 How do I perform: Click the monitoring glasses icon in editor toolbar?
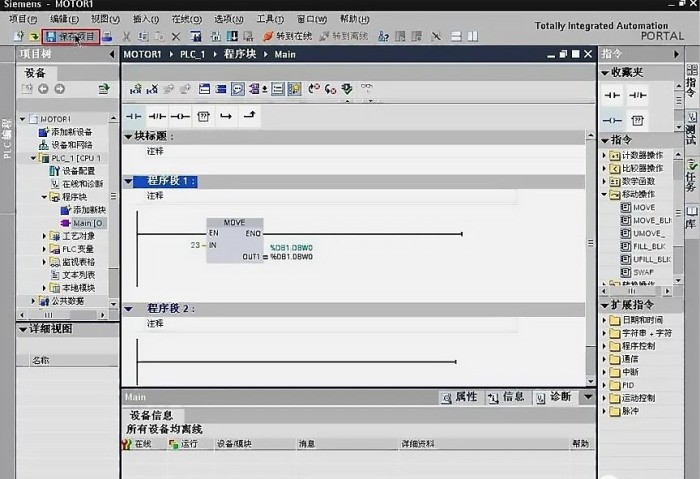point(367,86)
